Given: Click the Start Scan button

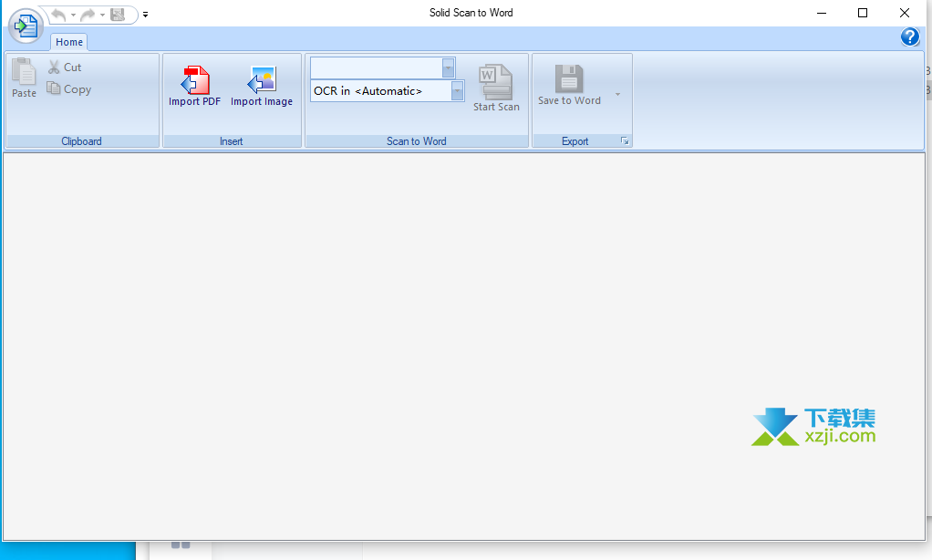Looking at the screenshot, I should pos(496,88).
